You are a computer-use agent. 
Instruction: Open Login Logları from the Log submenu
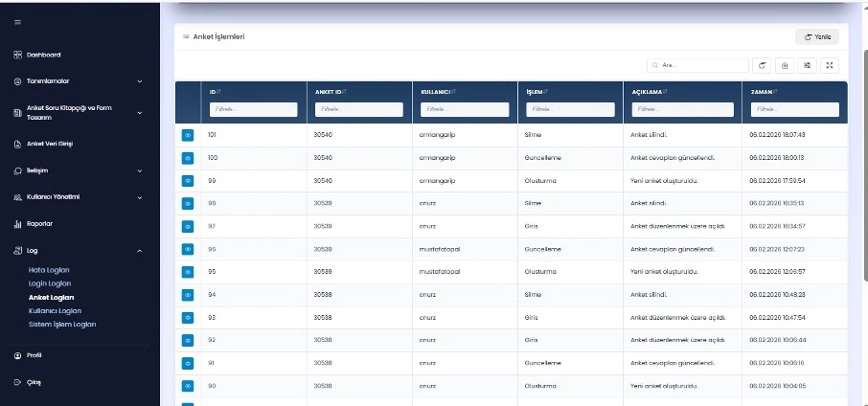click(x=50, y=283)
